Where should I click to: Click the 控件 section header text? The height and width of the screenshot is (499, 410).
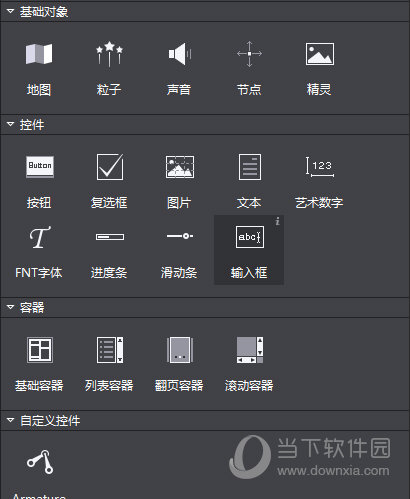pos(32,125)
